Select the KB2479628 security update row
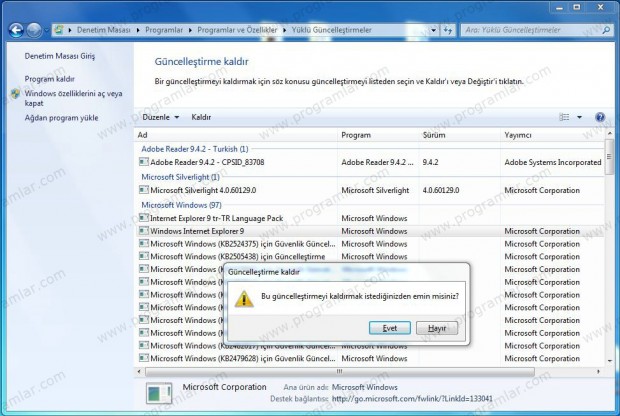This screenshot has height=416, width=620. click(370, 359)
